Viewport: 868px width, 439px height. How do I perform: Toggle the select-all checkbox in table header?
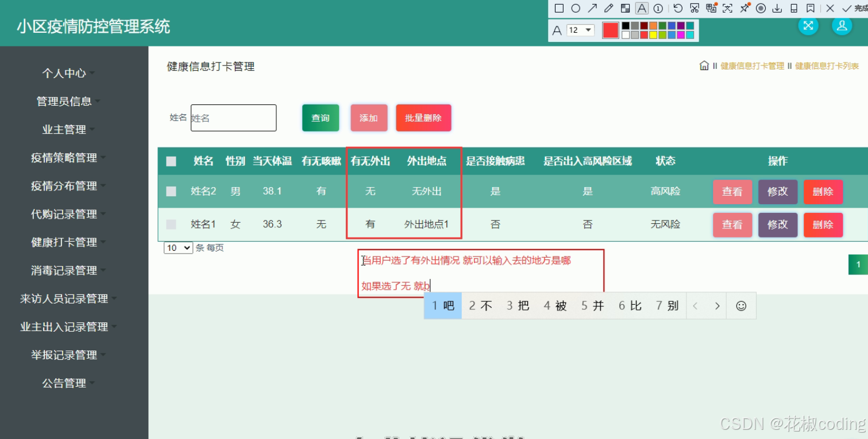[x=171, y=161]
